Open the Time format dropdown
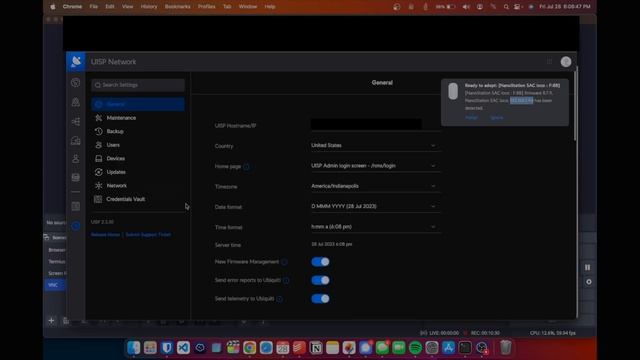 click(375, 227)
